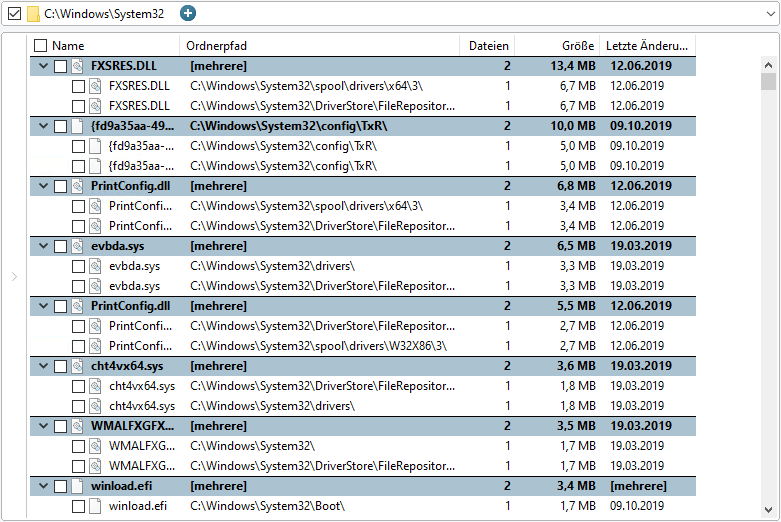This screenshot has height=522, width=781.
Task: Sort by the Ordnerpfad column header
Action: click(216, 46)
